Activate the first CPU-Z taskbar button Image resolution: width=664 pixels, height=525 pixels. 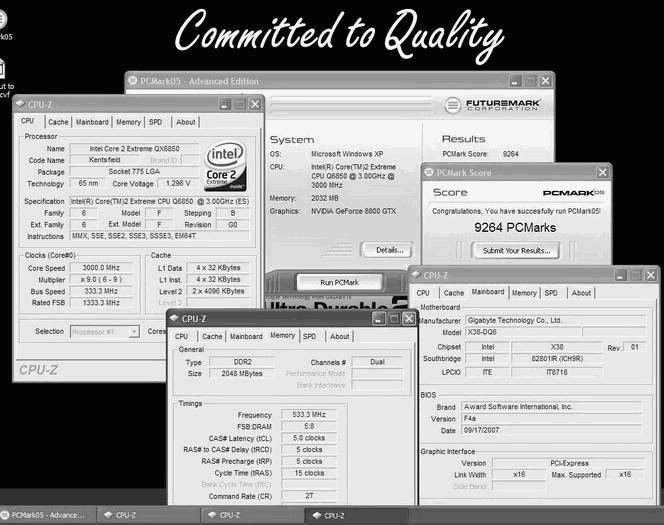pos(148,515)
